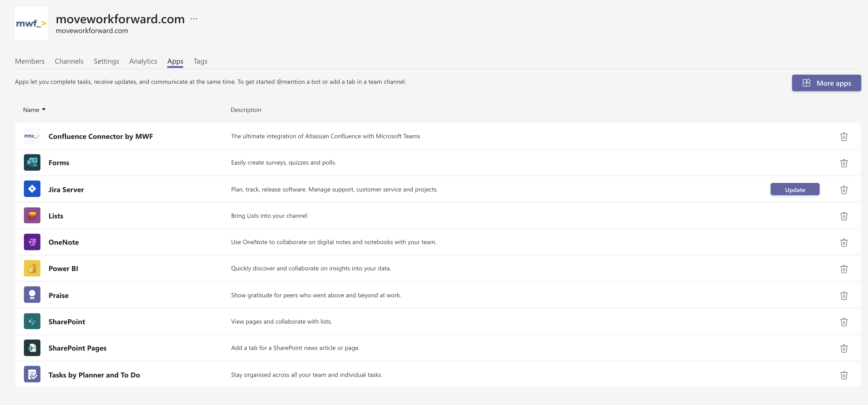Delete Tasks by Planner and To Do
868x405 pixels.
(x=843, y=375)
